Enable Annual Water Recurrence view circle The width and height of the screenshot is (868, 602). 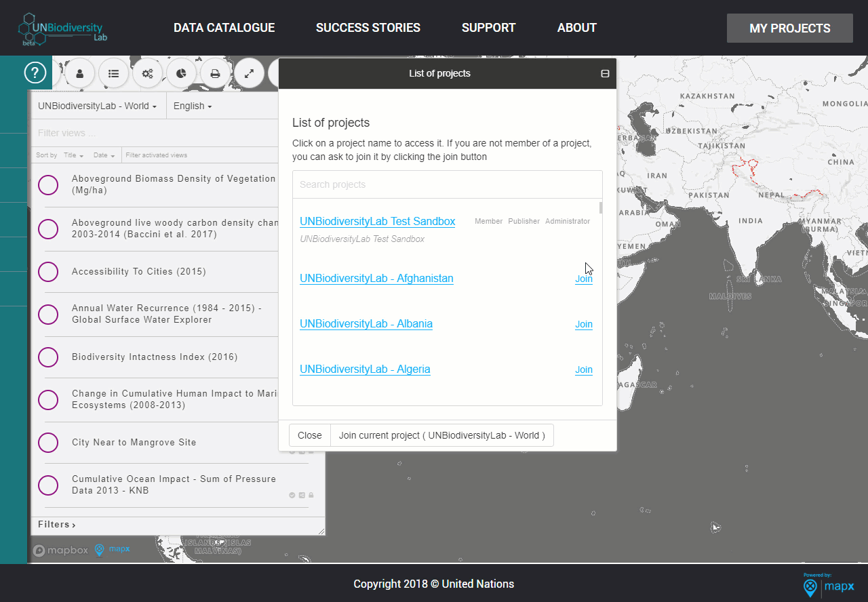[48, 314]
